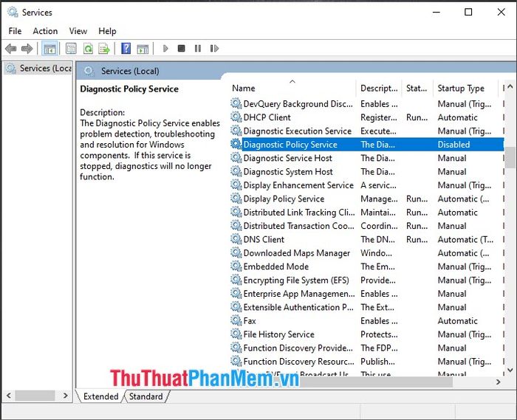Click gear icon beside Fax service
The height and width of the screenshot is (420, 517).
[236, 320]
